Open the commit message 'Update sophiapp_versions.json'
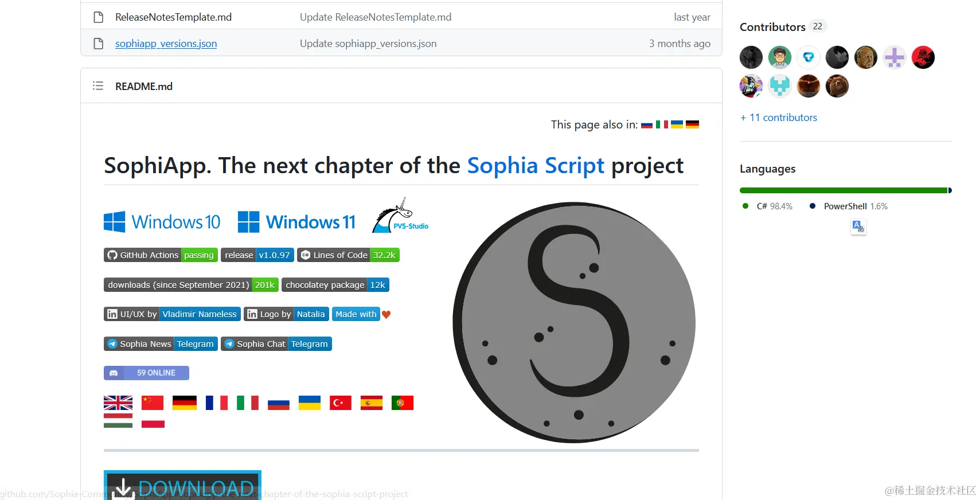This screenshot has width=980, height=500. (368, 44)
